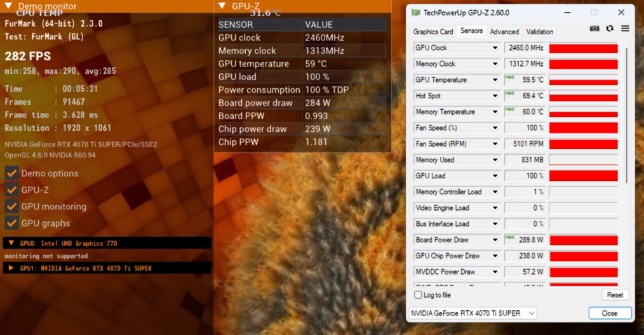Open the GPU Temperature sensor dropdown arrow
Screen dimensions: 644x335
495,80
